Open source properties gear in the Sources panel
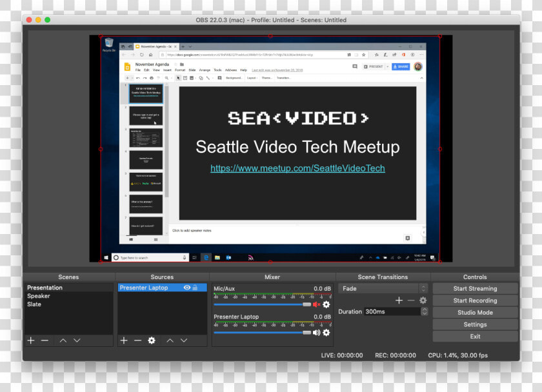This screenshot has width=542, height=392. click(x=152, y=340)
